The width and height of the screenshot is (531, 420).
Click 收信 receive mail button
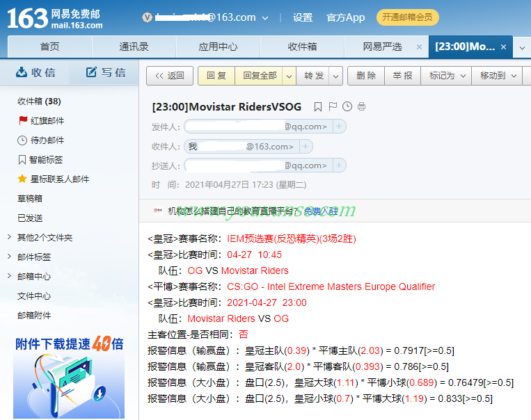(35, 72)
